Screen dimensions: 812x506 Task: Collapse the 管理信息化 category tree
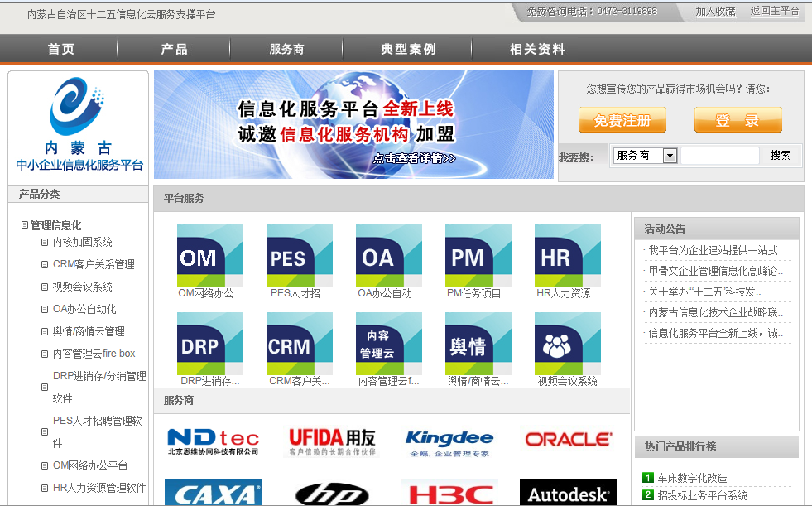(25, 225)
